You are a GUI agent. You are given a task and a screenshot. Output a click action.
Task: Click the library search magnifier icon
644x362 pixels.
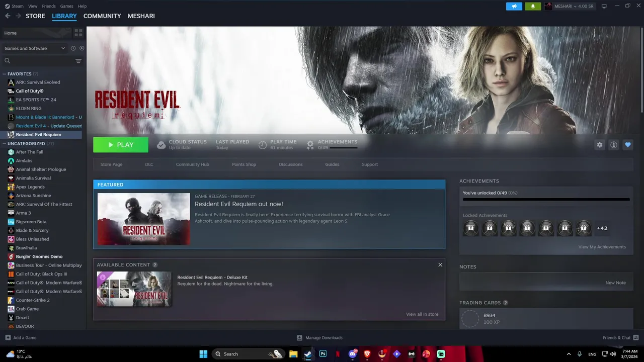click(x=8, y=61)
